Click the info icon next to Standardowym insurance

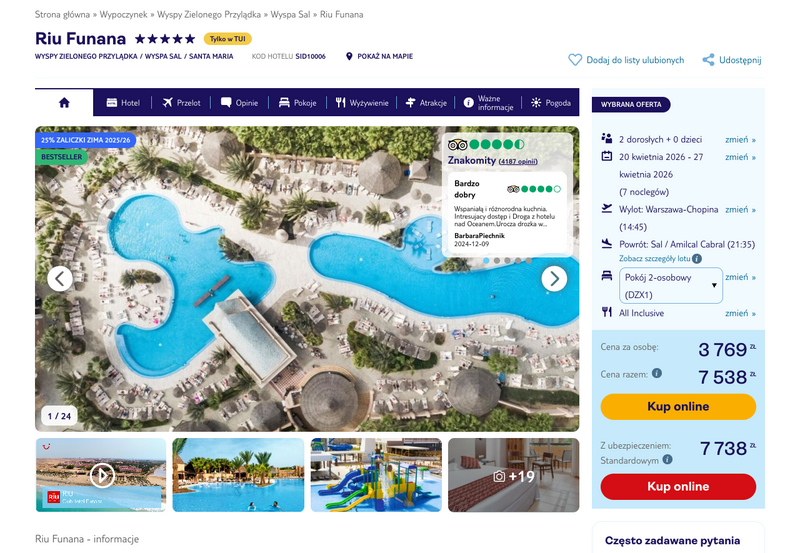point(667,460)
